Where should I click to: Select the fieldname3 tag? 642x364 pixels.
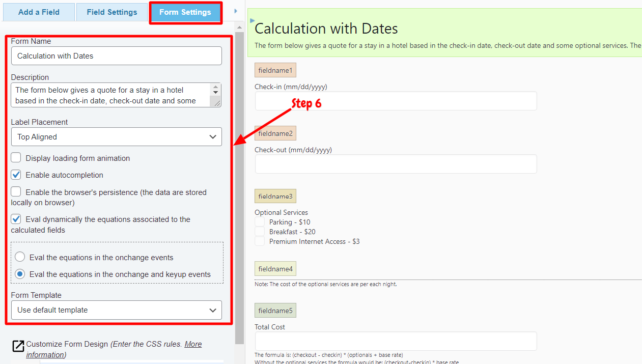pos(275,196)
